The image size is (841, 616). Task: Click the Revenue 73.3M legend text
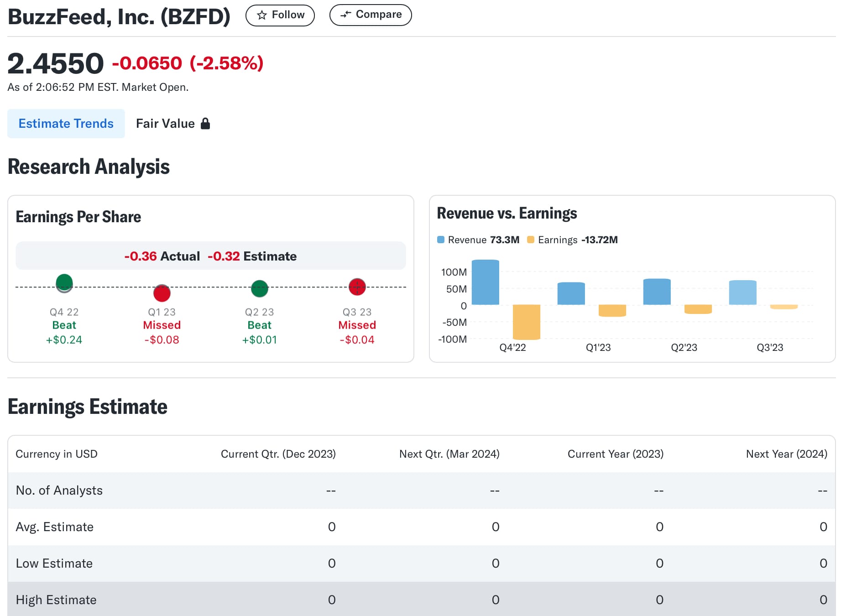[484, 240]
